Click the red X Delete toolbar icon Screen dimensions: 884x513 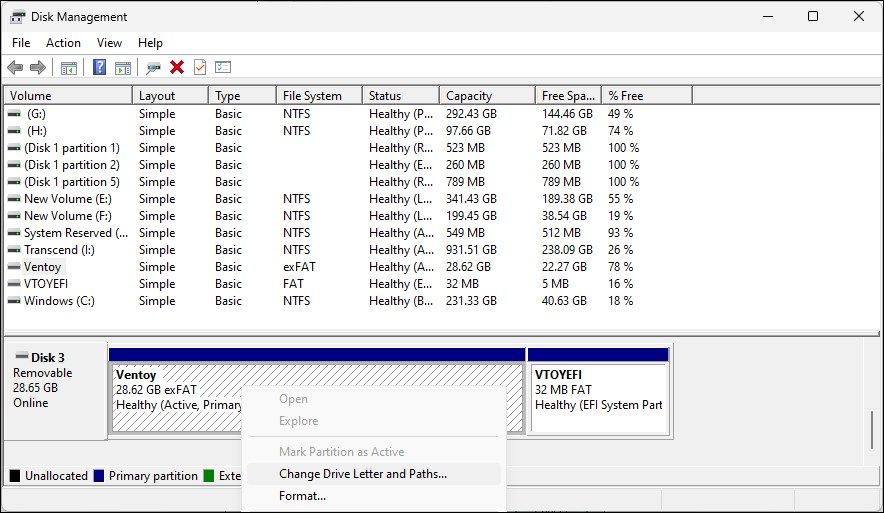coord(177,67)
